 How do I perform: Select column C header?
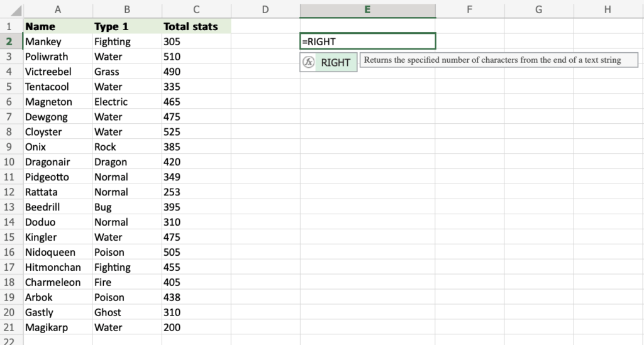pos(196,9)
